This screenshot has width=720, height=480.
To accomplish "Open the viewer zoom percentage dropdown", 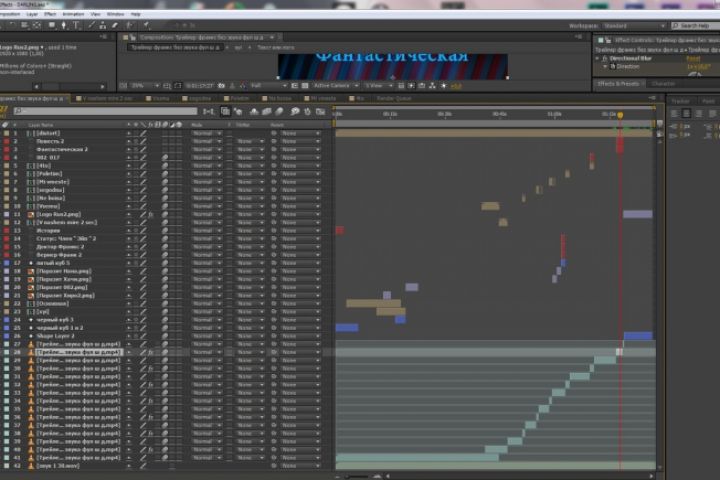I will point(145,86).
